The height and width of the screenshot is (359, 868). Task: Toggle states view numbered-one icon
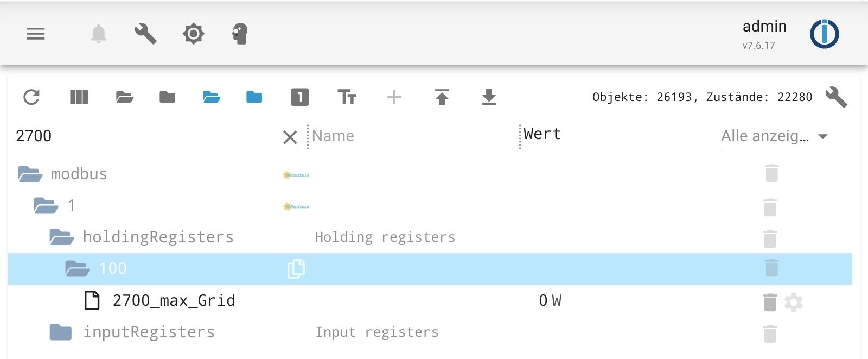pyautogui.click(x=299, y=97)
